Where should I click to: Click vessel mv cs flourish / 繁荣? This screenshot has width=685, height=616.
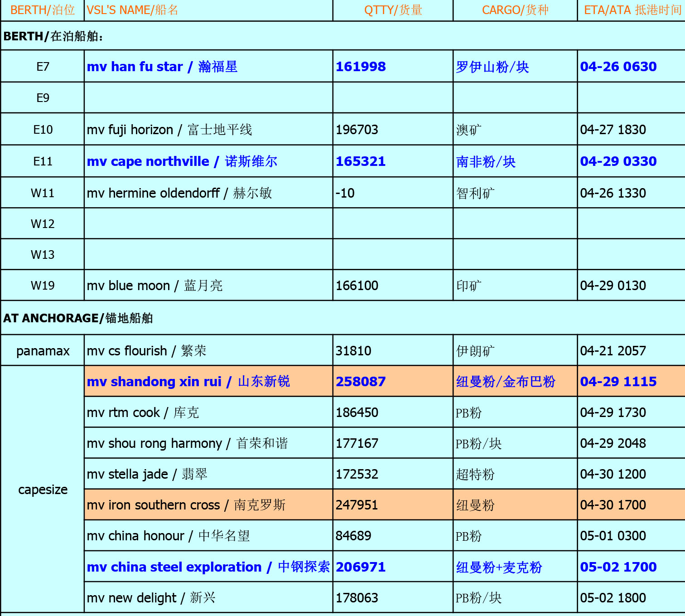tap(208, 350)
